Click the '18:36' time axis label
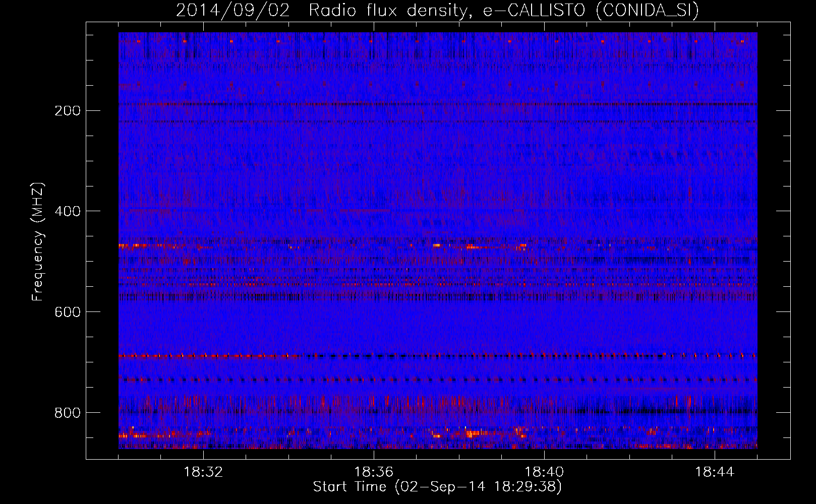The width and height of the screenshot is (816, 504). (x=374, y=472)
